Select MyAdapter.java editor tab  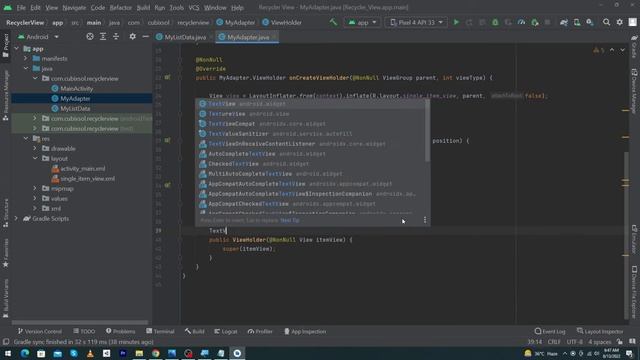coord(247,37)
